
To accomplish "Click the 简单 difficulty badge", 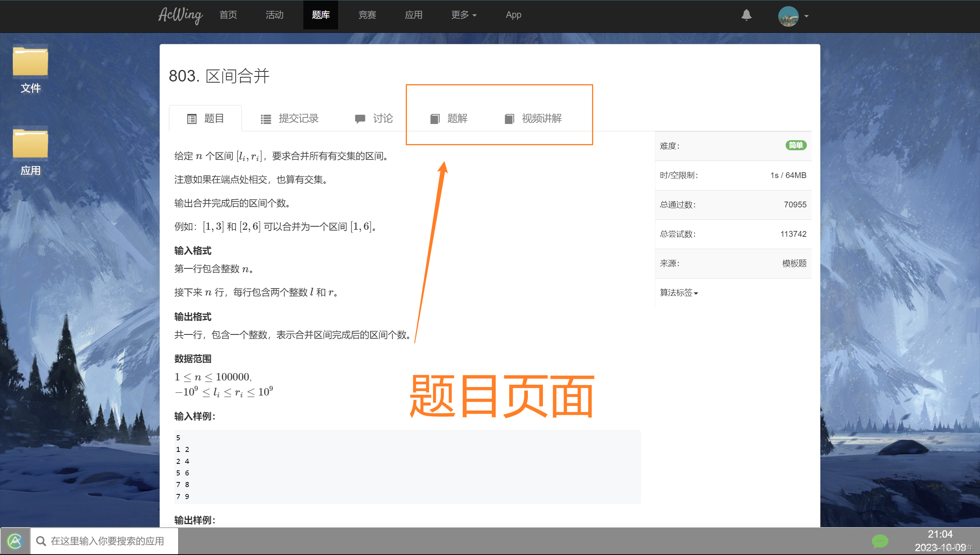I will click(x=796, y=146).
